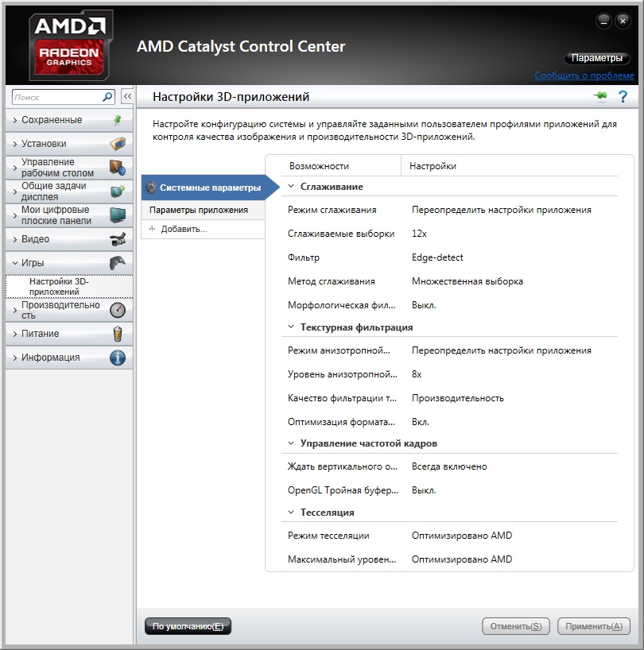The width and height of the screenshot is (644, 650).
Task: Change the Сглаживаемые выборки 12x value
Action: pyautogui.click(x=419, y=234)
